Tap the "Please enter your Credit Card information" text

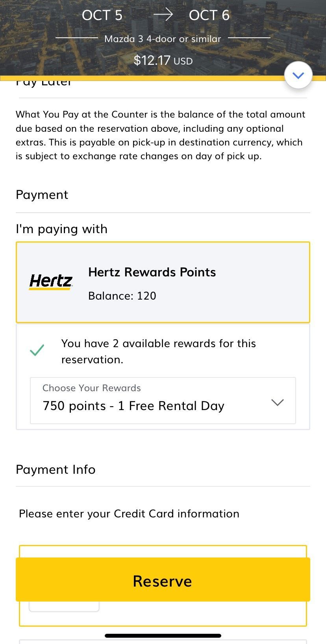pyautogui.click(x=129, y=513)
